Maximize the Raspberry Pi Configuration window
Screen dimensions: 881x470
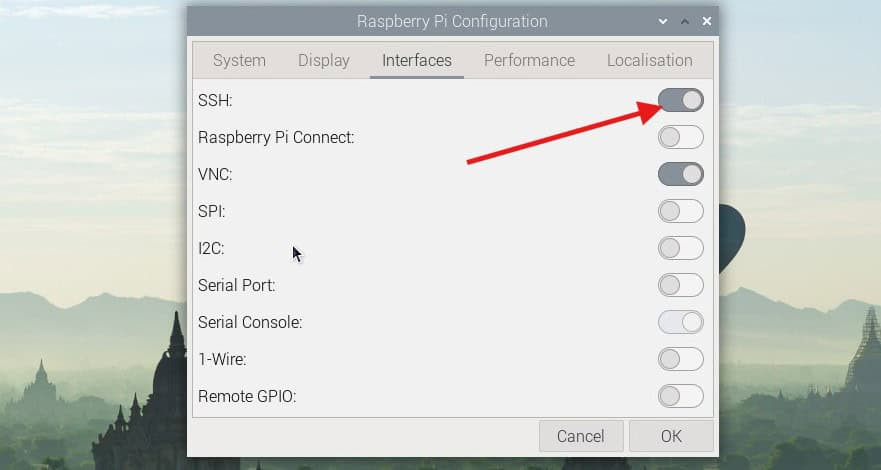685,21
